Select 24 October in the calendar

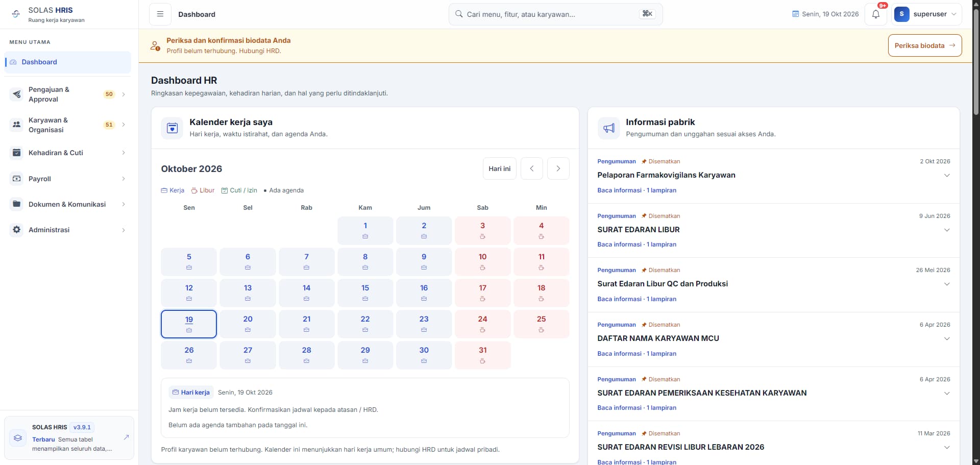[x=482, y=324]
